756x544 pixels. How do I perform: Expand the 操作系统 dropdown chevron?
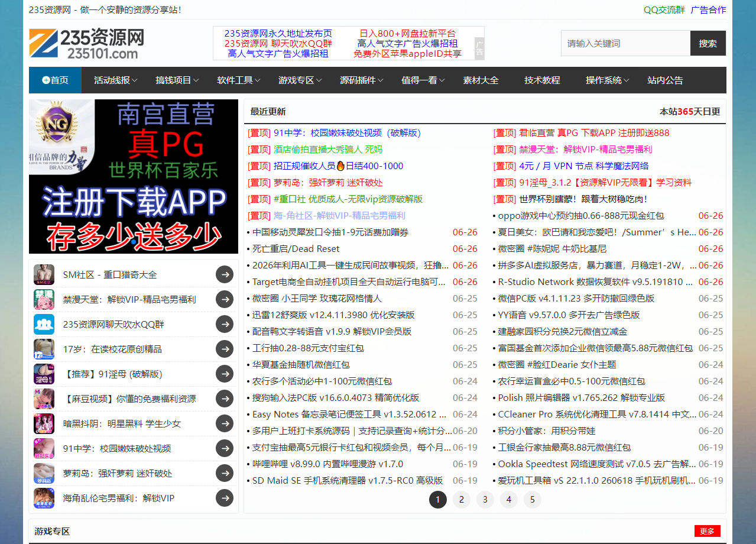(x=626, y=80)
